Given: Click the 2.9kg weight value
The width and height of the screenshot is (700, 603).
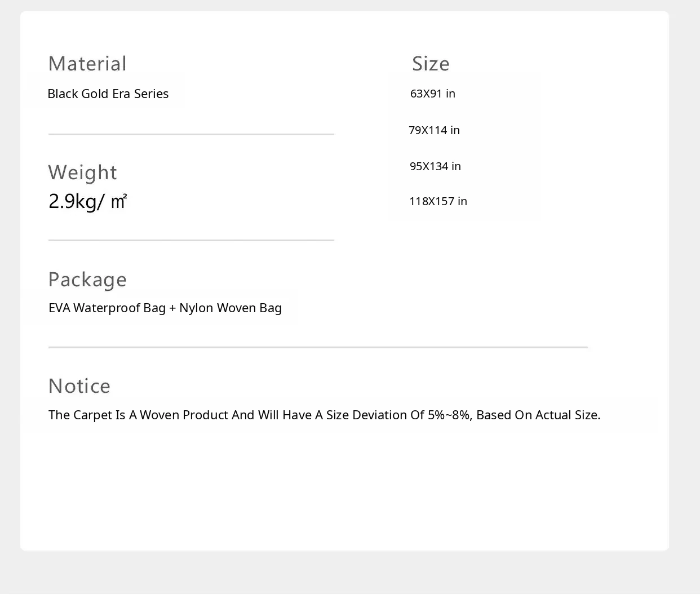Looking at the screenshot, I should click(72, 201).
